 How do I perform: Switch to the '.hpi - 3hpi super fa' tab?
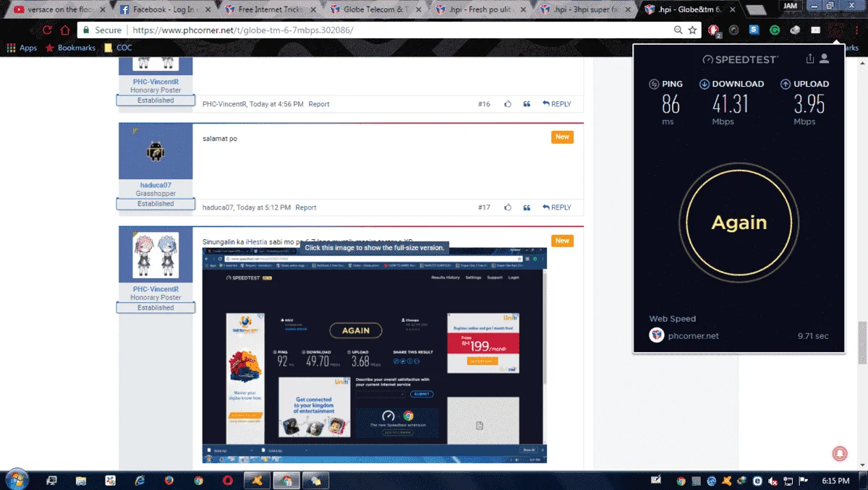tap(585, 10)
